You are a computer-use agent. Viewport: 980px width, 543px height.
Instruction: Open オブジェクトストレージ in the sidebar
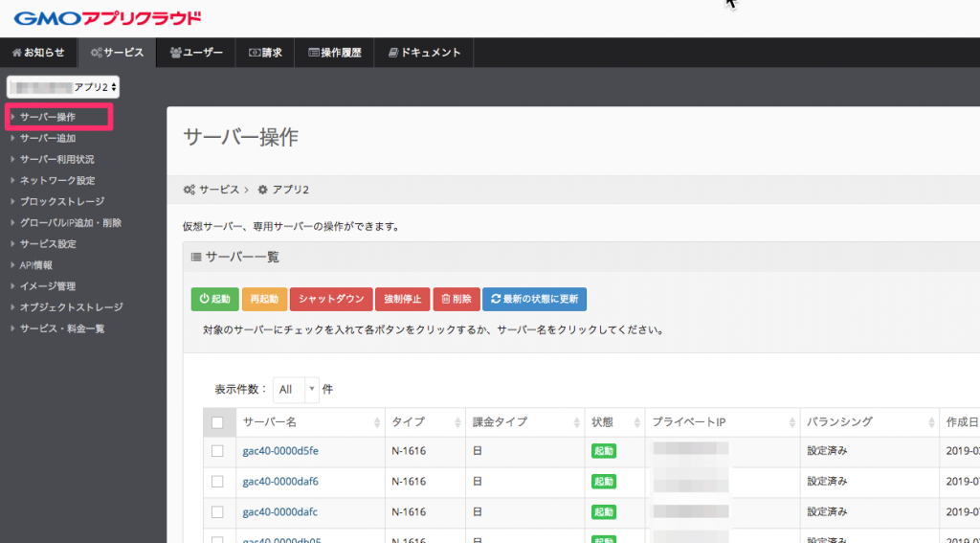coord(71,307)
